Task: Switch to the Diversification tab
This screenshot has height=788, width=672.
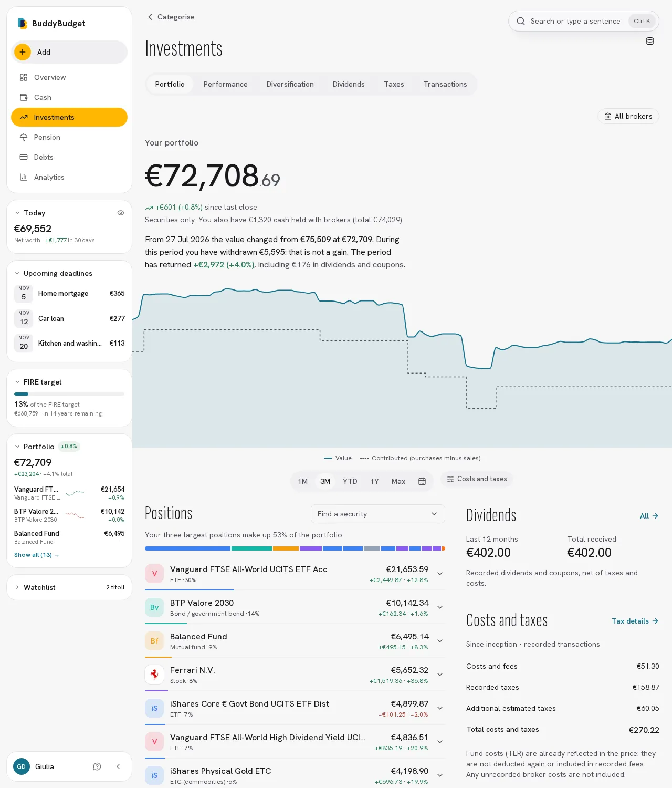Action: [290, 84]
